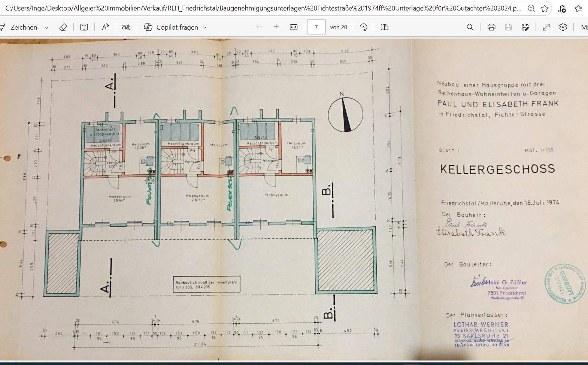Zoom out with the minus icon
This screenshot has height=365, width=588.
point(260,27)
